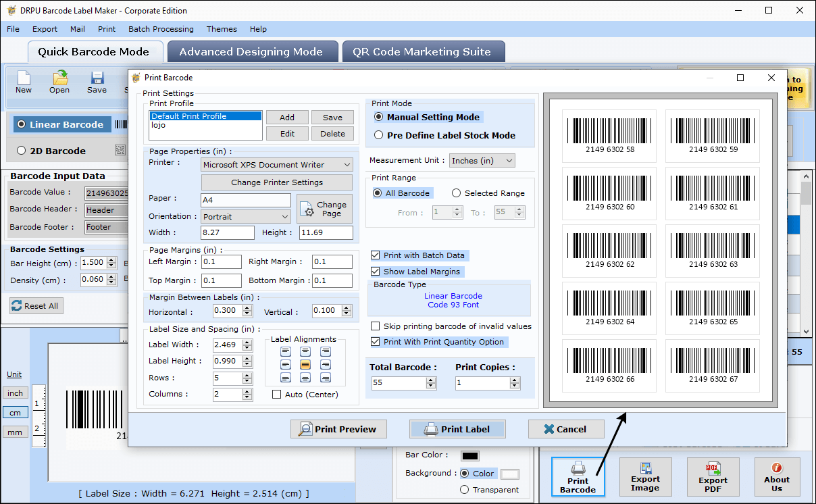Open the About Us button

[x=777, y=477]
